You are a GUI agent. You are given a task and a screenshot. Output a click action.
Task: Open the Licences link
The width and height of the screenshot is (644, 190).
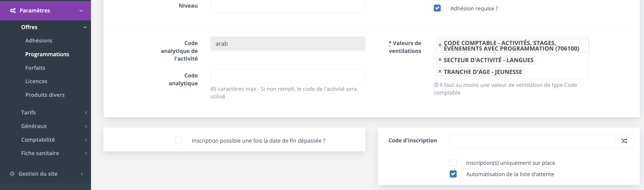[36, 81]
